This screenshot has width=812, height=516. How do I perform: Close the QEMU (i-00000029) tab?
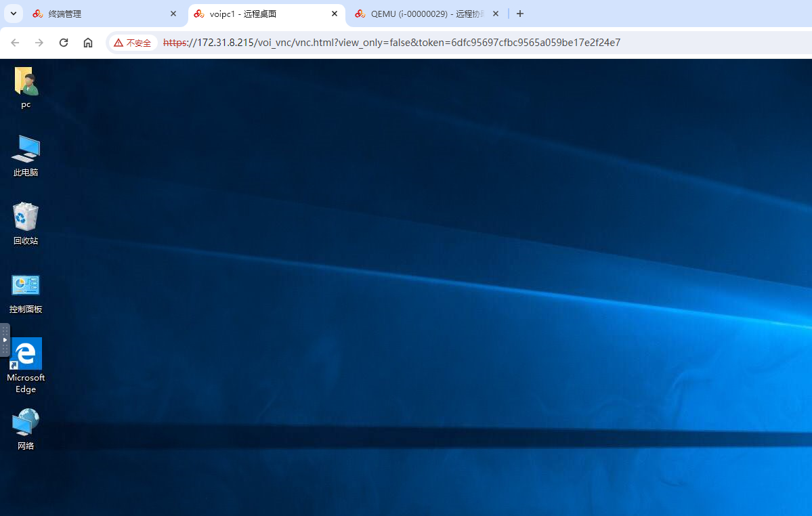coord(496,14)
